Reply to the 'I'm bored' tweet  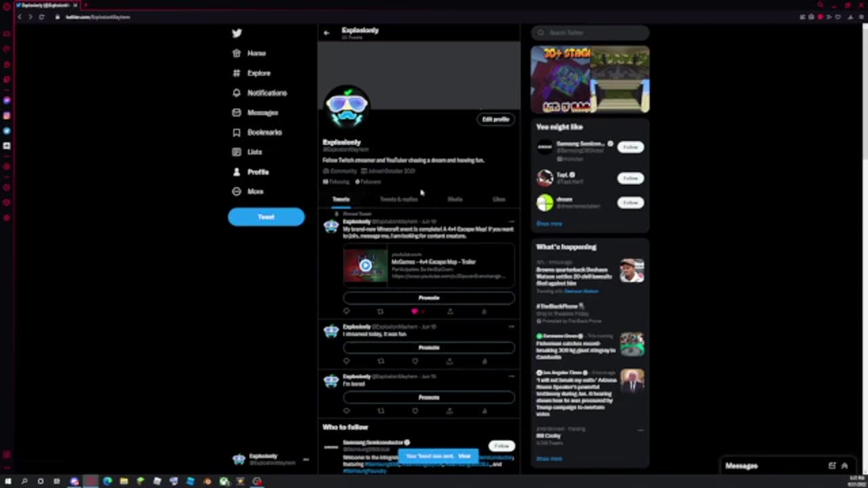[347, 411]
